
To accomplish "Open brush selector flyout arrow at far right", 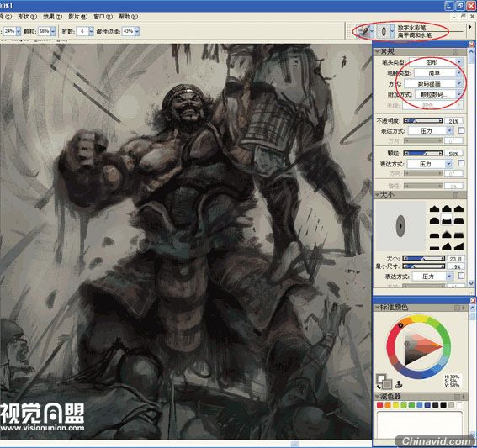I will tap(469, 27).
